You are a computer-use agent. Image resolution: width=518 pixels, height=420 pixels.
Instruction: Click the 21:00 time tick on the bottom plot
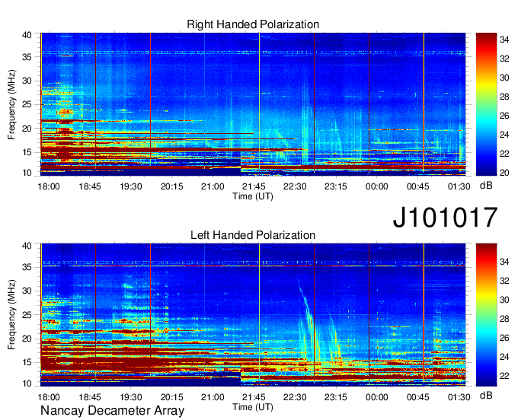(213, 397)
